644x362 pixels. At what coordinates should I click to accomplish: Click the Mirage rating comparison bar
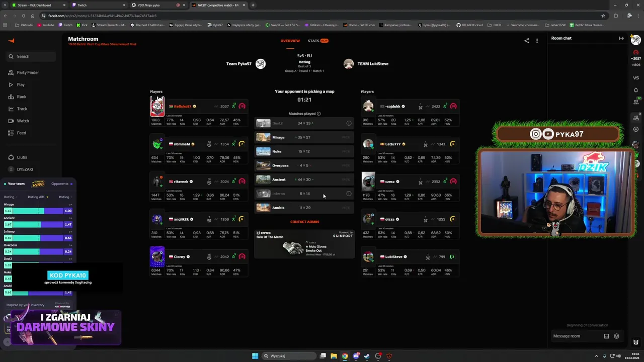coord(38,211)
